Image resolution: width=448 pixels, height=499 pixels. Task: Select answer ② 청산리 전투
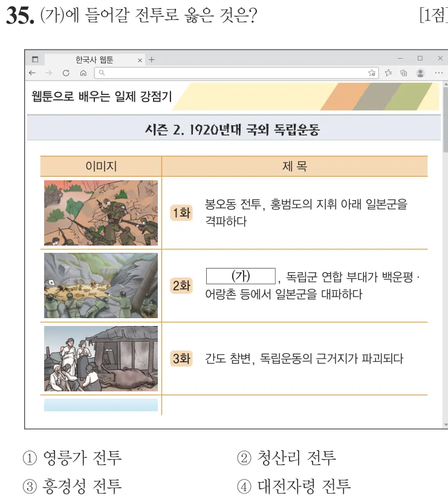click(x=287, y=458)
